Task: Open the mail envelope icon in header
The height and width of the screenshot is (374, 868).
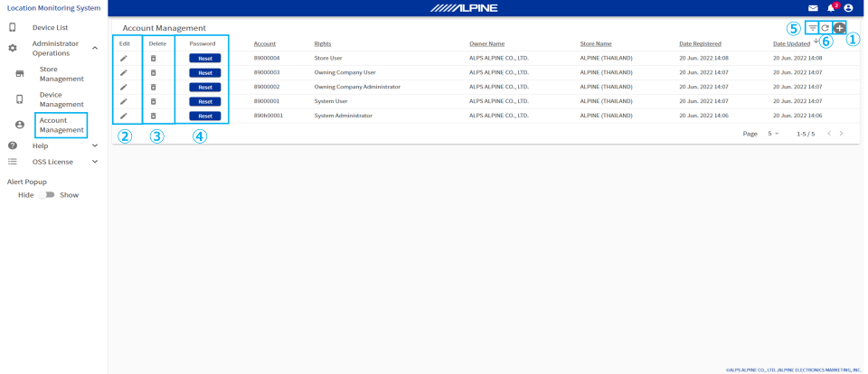Action: pyautogui.click(x=813, y=8)
